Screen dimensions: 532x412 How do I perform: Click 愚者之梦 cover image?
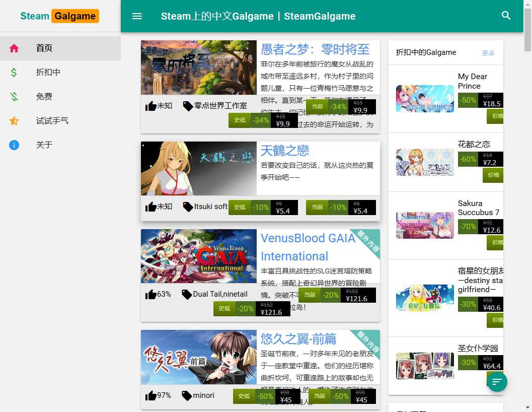[x=198, y=67]
